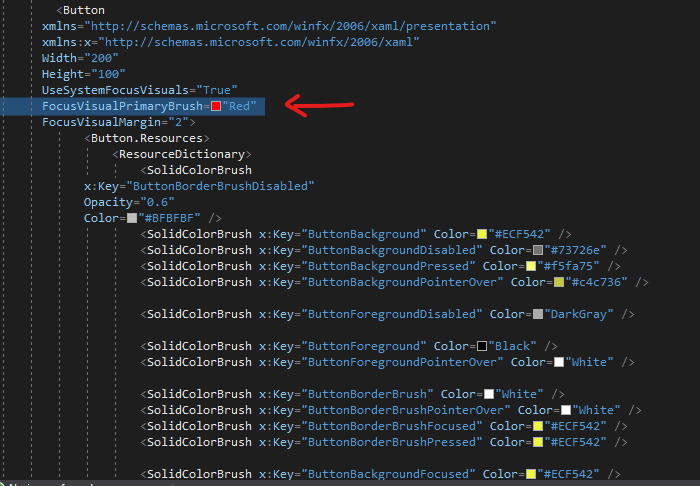Click the ResourceDictionary tag
Image resolution: width=700 pixels, height=486 pixels.
(181, 154)
